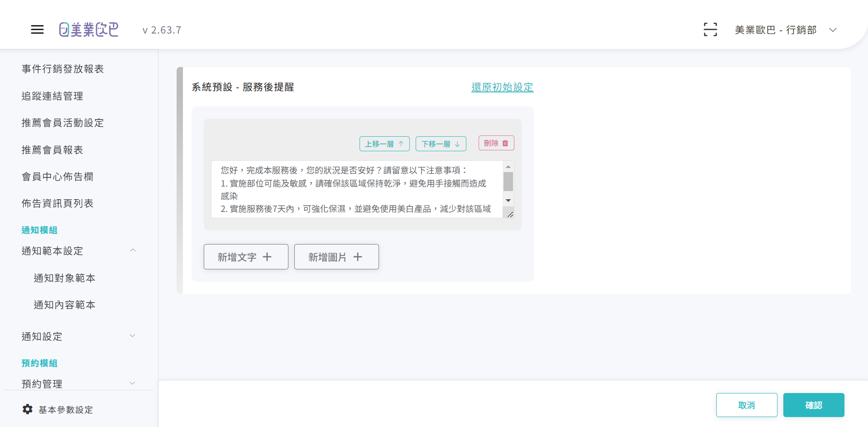Open the hamburger navigation menu
The width and height of the screenshot is (868, 427).
click(37, 30)
